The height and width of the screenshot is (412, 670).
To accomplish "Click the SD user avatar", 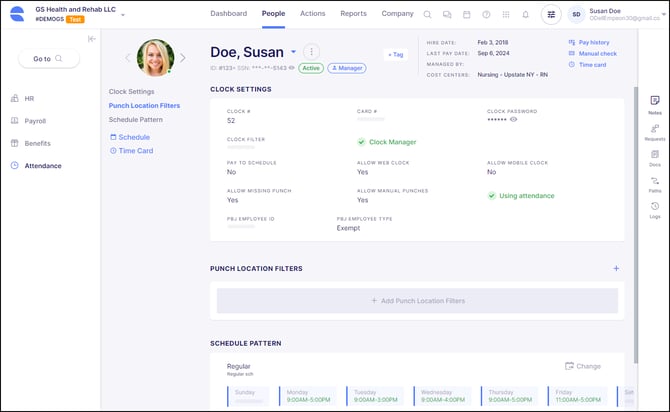I will pyautogui.click(x=576, y=15).
